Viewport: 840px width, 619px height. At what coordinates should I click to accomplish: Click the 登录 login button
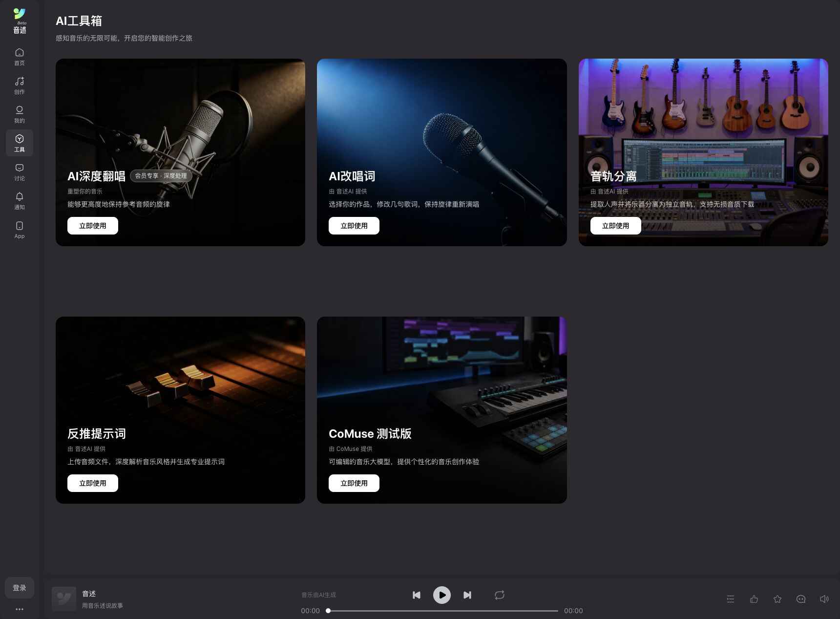click(x=20, y=588)
